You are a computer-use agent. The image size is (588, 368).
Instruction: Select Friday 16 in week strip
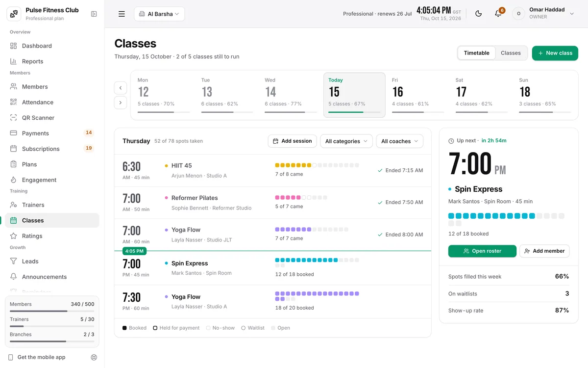[x=418, y=95]
